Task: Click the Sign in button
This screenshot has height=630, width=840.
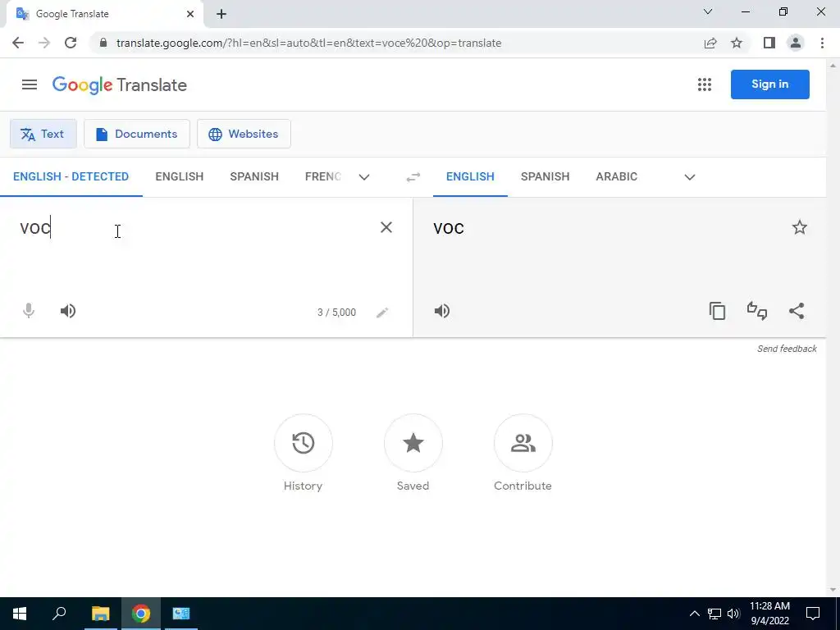Action: coord(769,84)
